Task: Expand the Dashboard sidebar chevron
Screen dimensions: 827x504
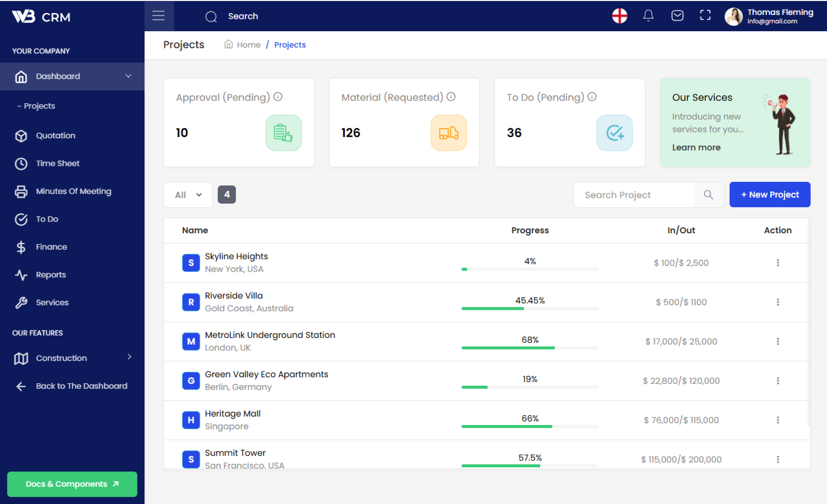Action: (x=128, y=76)
